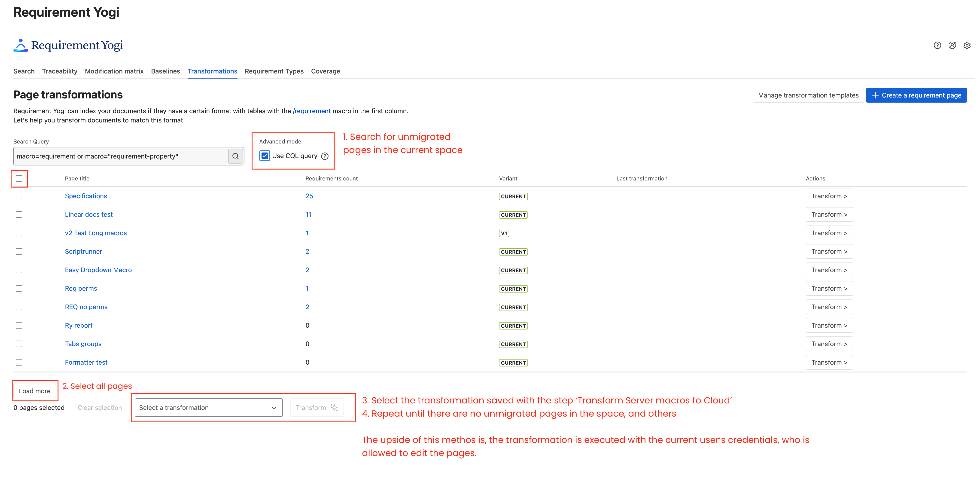Expand Transform for Scriptrunner row
This screenshot has width=980, height=488.
coord(829,251)
